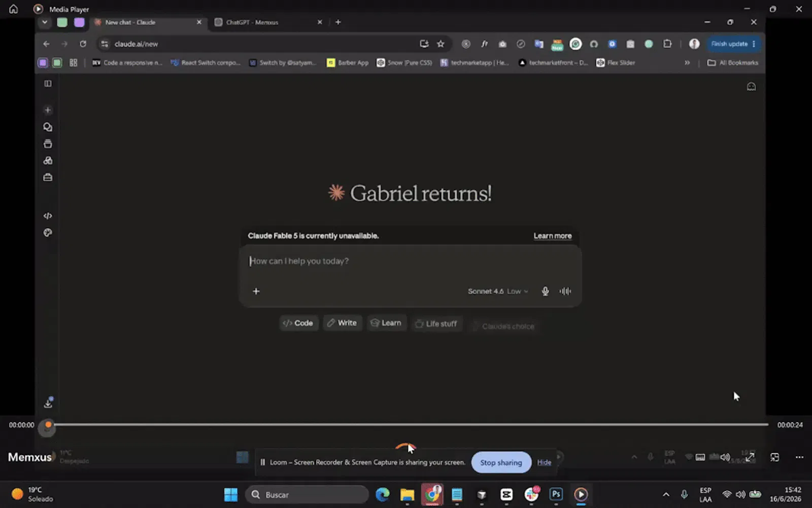Screen dimensions: 812x508
Task: Open Media Player more options menu
Action: coord(799,457)
